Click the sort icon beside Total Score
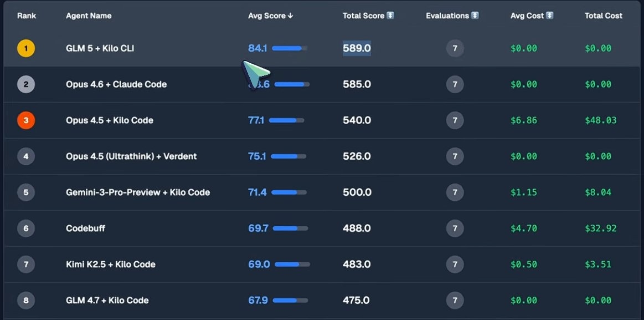Image resolution: width=644 pixels, height=320 pixels. 390,16
